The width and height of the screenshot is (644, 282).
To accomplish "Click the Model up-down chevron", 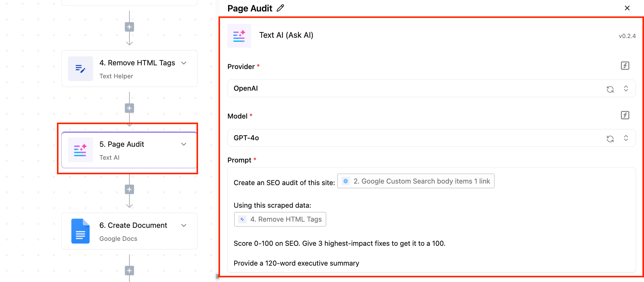I will (x=626, y=138).
